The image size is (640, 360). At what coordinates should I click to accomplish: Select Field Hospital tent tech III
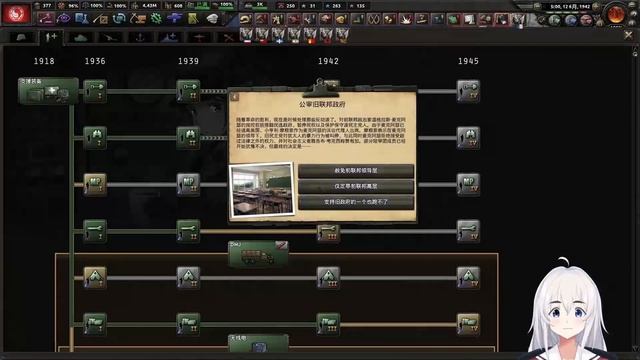point(328,278)
